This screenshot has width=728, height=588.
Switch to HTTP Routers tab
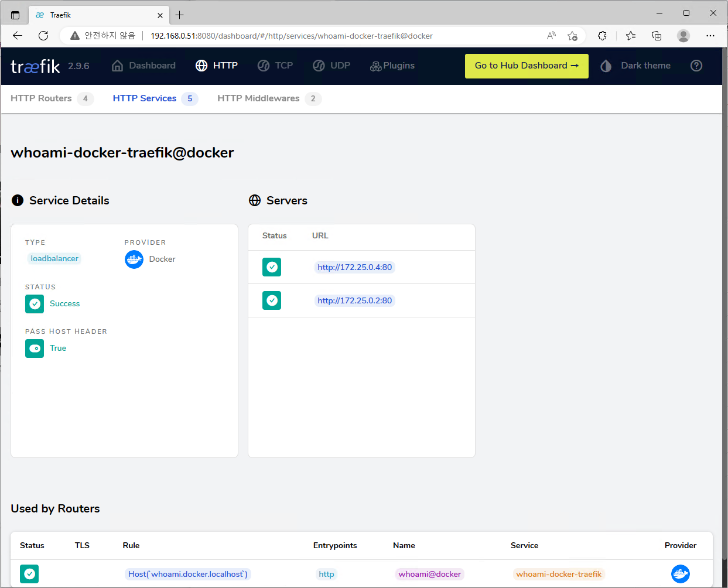(x=52, y=98)
